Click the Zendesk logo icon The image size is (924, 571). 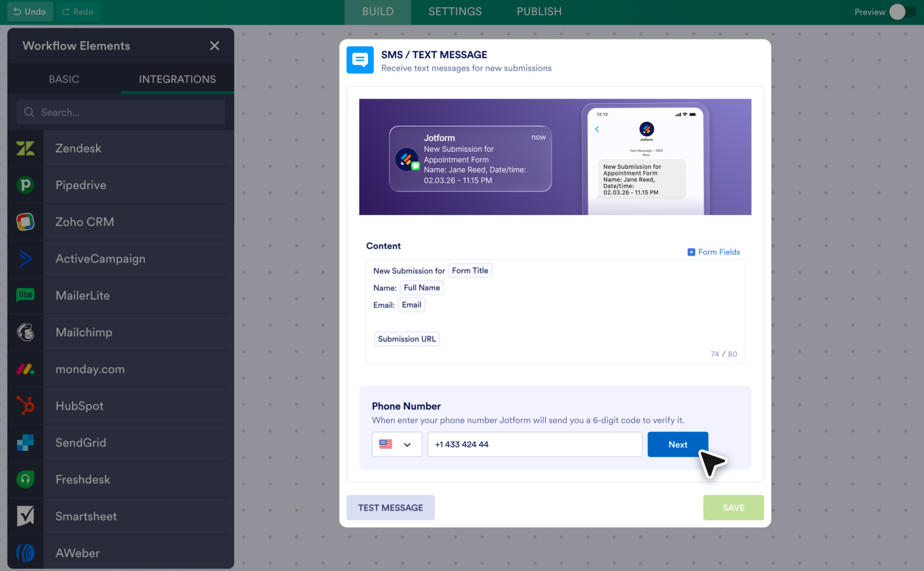coord(25,148)
